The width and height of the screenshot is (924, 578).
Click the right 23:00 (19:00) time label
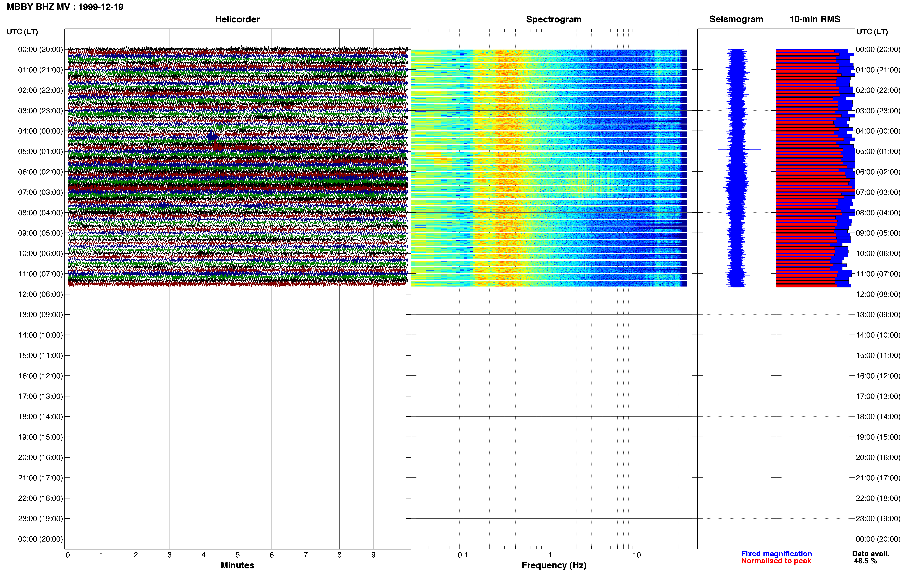[x=878, y=519]
